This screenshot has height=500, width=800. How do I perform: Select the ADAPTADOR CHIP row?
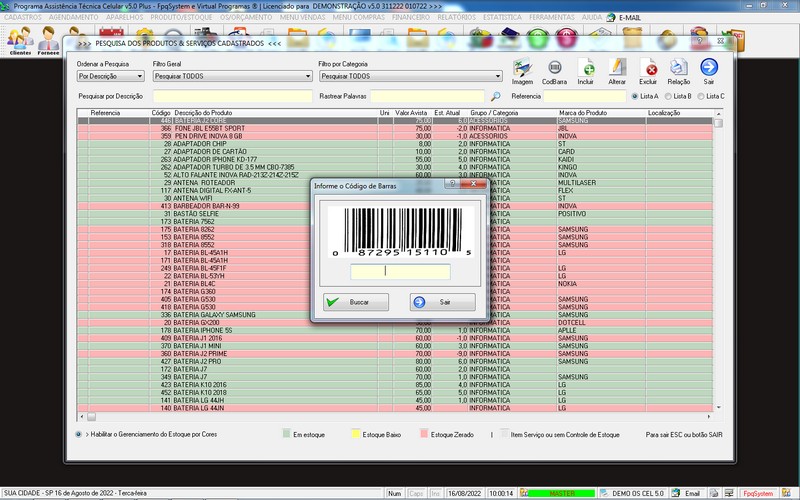395,144
